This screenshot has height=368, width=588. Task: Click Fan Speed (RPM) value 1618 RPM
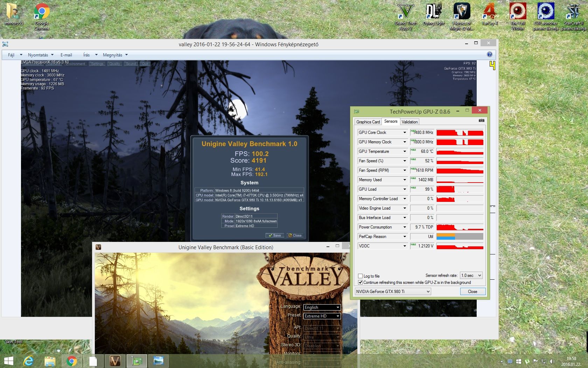pyautogui.click(x=422, y=170)
